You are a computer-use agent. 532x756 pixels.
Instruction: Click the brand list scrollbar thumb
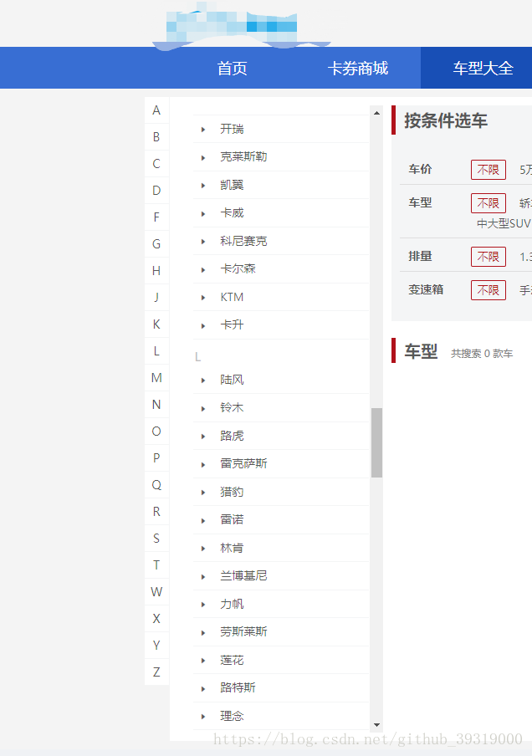tap(376, 442)
